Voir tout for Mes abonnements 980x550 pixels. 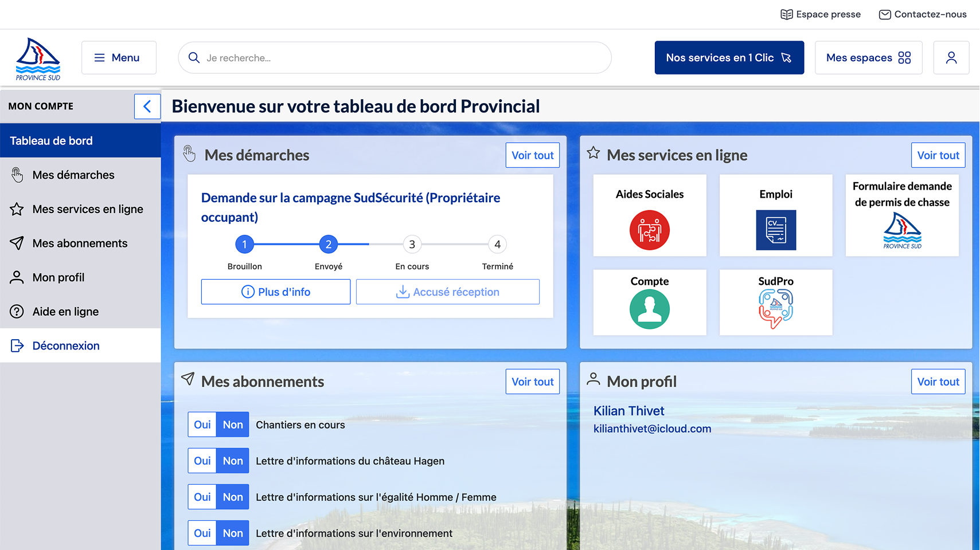(x=532, y=382)
